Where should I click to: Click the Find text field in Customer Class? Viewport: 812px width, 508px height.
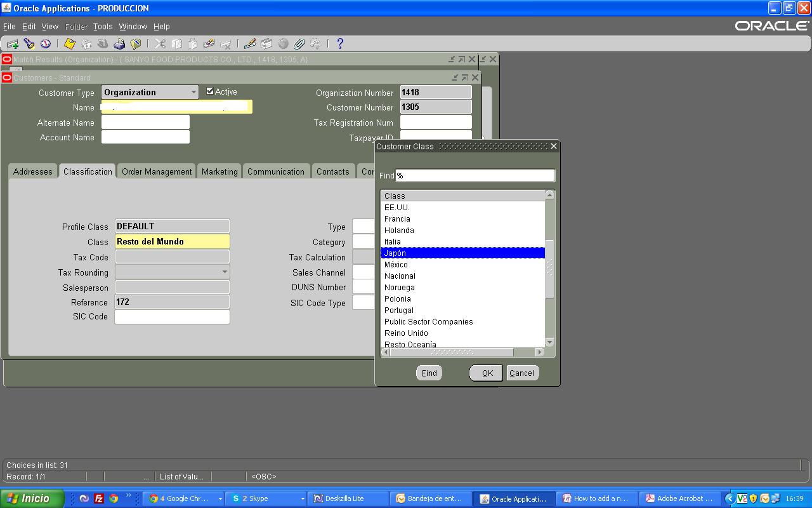tap(475, 175)
